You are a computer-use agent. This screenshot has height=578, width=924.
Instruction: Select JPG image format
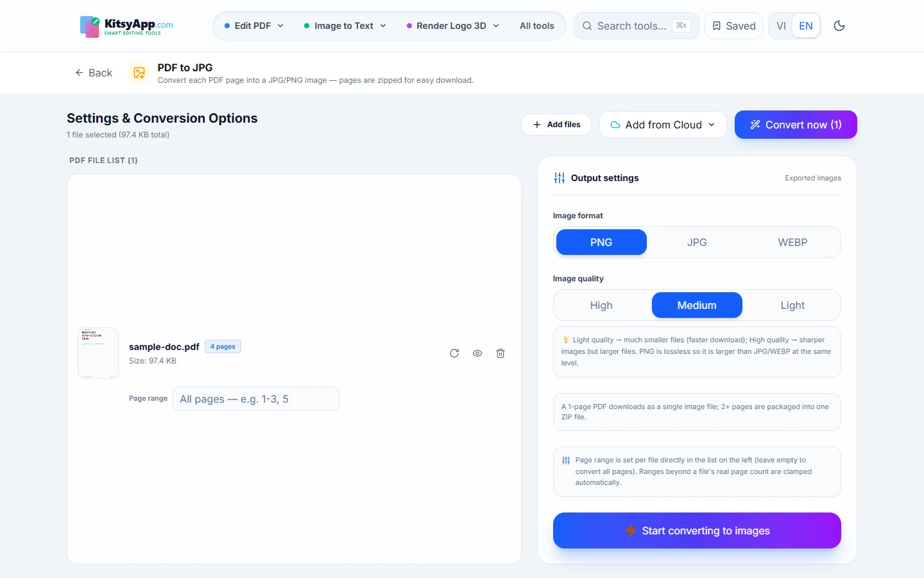(697, 242)
